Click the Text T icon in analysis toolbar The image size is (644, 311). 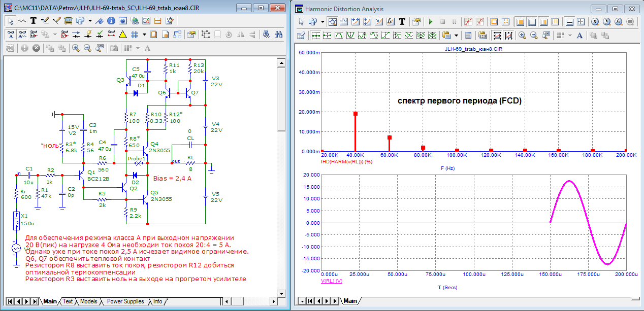point(402,22)
